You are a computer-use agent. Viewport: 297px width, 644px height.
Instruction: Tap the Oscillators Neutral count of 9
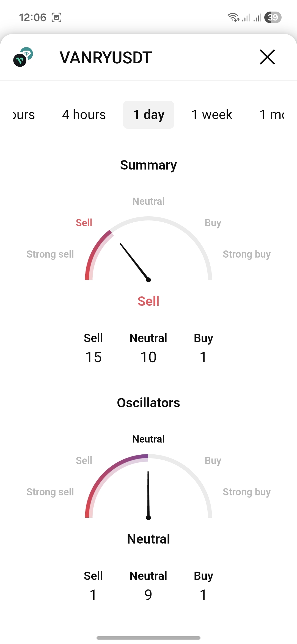pos(148,595)
